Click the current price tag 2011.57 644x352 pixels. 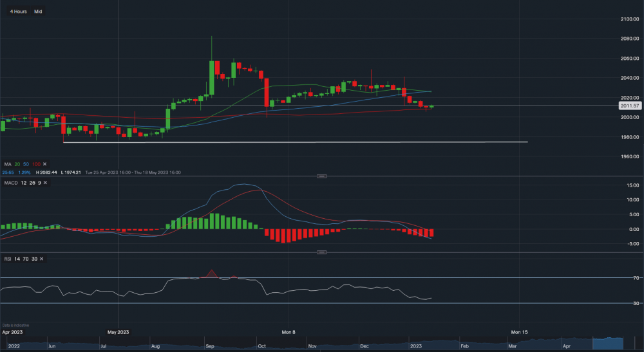click(x=627, y=106)
